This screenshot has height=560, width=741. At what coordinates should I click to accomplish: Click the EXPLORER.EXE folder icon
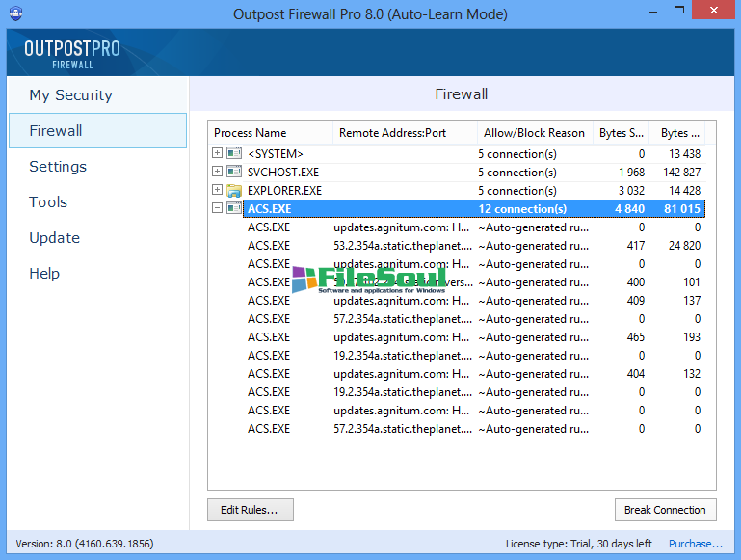[x=234, y=191]
